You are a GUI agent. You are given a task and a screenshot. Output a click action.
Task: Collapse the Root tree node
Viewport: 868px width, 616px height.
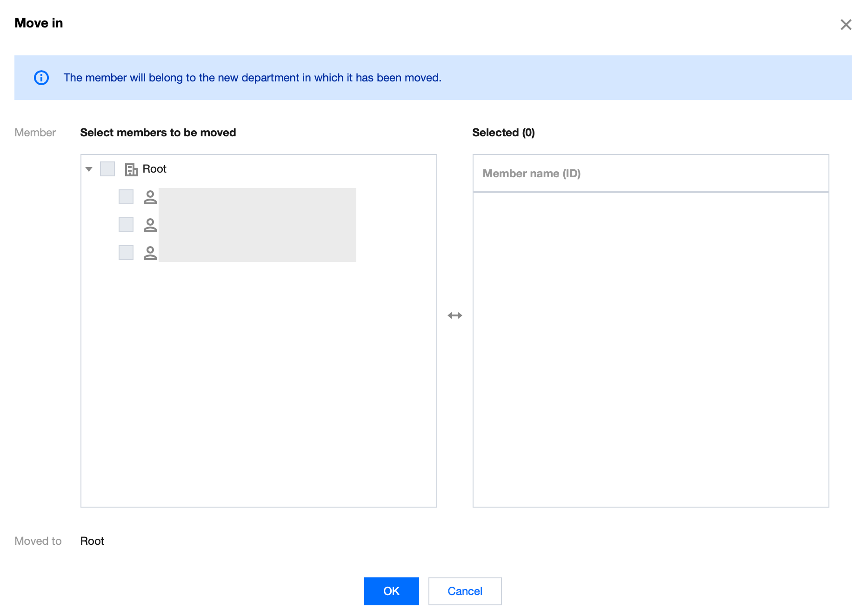coord(89,169)
